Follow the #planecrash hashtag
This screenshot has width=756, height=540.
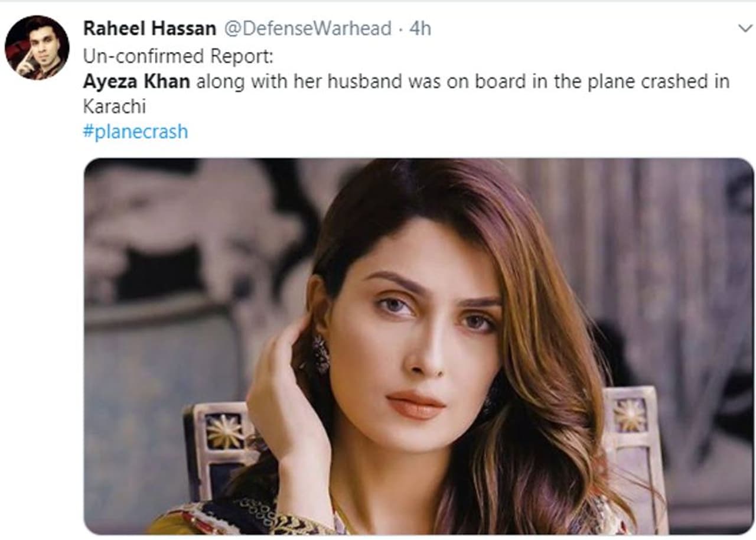135,131
